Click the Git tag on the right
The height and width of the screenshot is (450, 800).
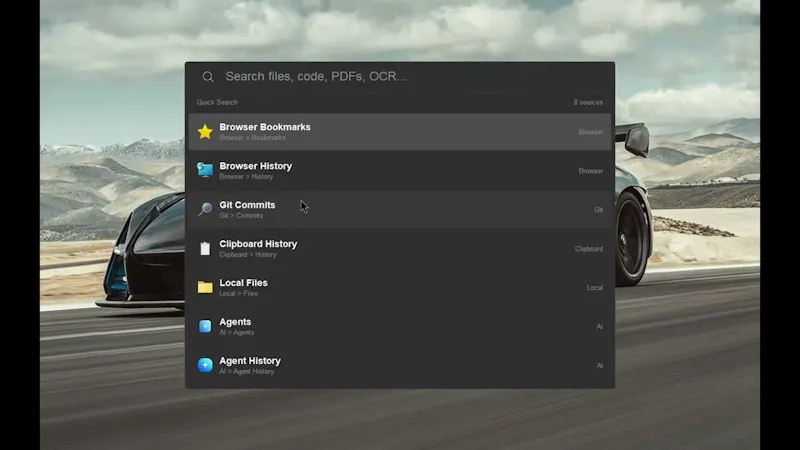pyautogui.click(x=598, y=210)
